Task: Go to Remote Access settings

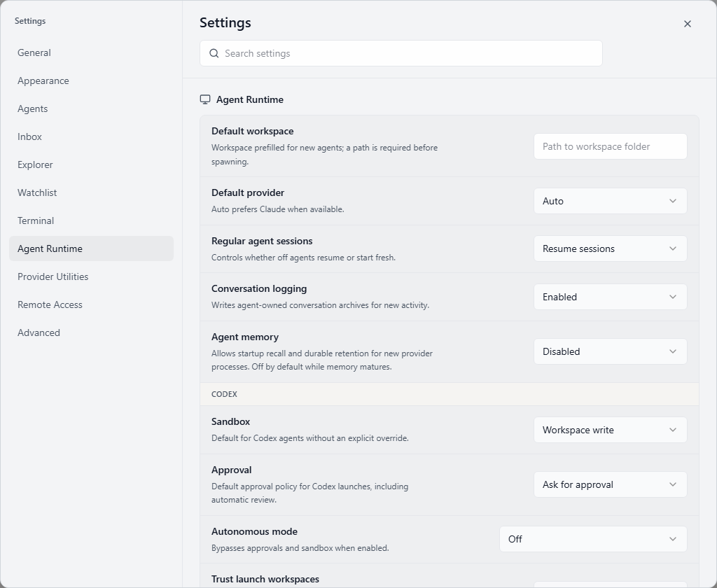Action: (x=92, y=304)
